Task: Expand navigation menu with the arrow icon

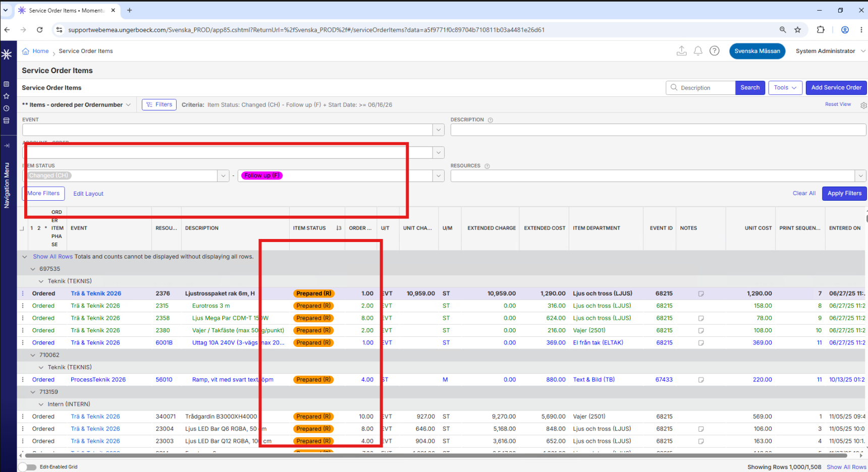Action: click(x=7, y=146)
